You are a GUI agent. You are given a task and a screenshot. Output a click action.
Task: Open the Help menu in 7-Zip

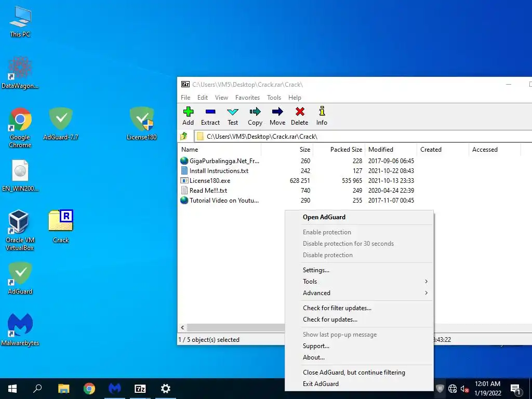pyautogui.click(x=295, y=98)
